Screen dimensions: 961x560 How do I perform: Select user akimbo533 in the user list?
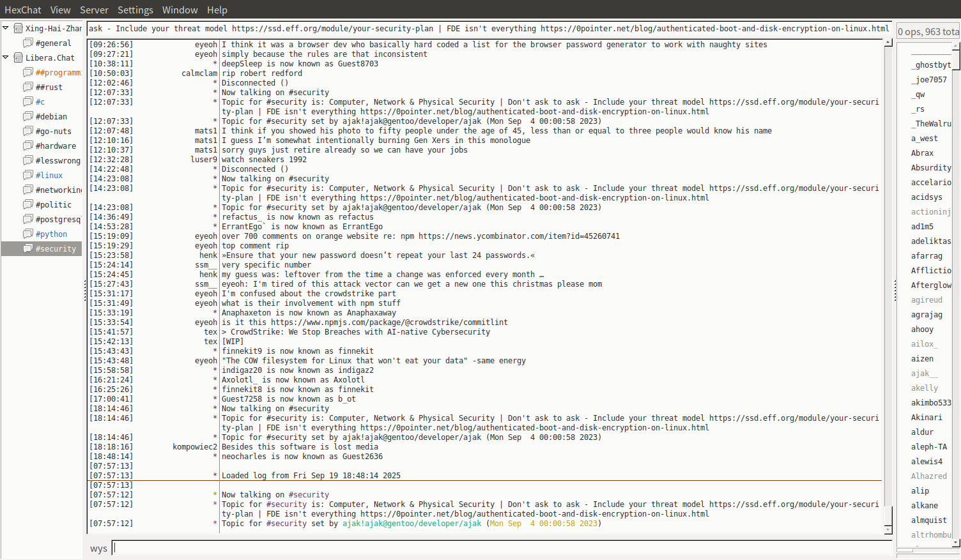931,403
